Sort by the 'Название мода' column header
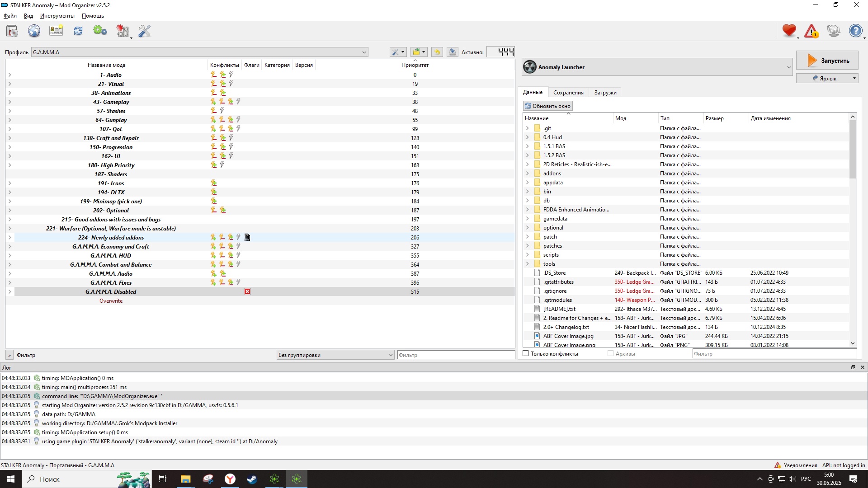Viewport: 868px width, 488px height. point(106,65)
